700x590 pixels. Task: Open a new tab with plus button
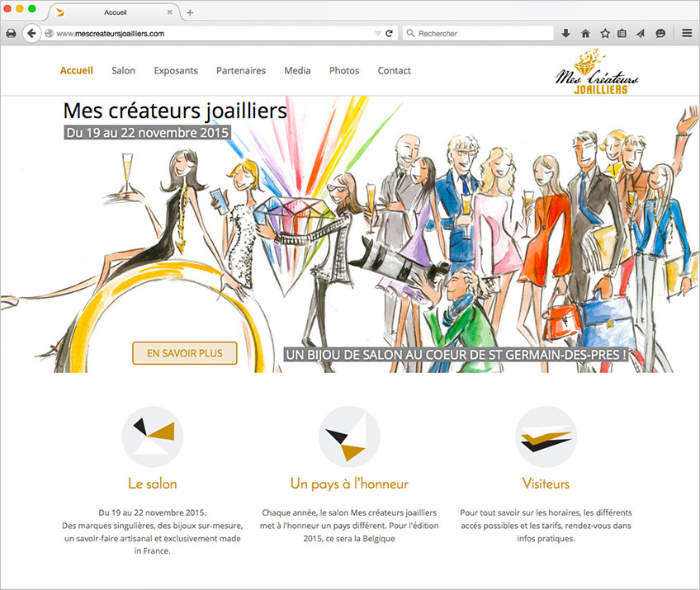tap(190, 12)
